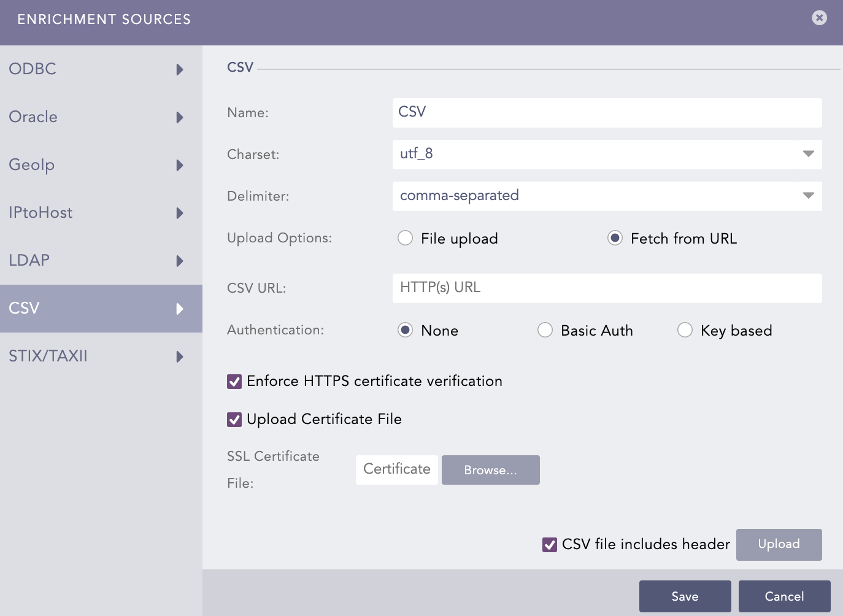Click the CSV URL input field
This screenshot has height=616, width=843.
pyautogui.click(x=607, y=288)
